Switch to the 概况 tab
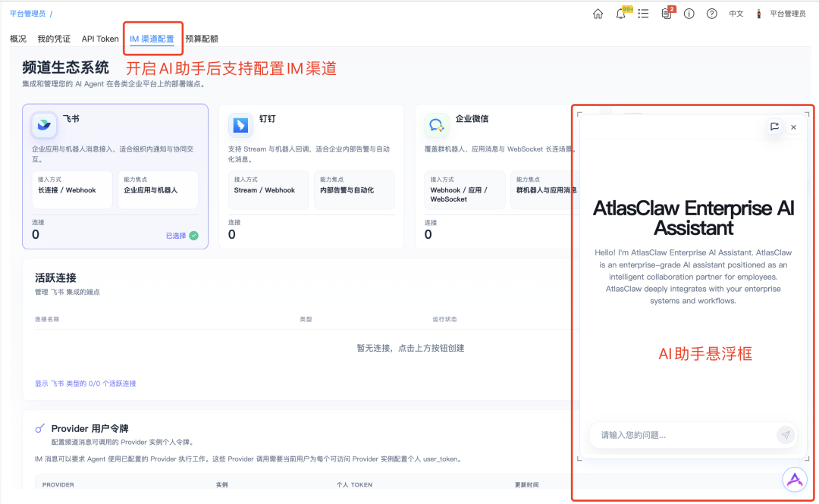Screen dimensions: 819x504 tap(18, 39)
